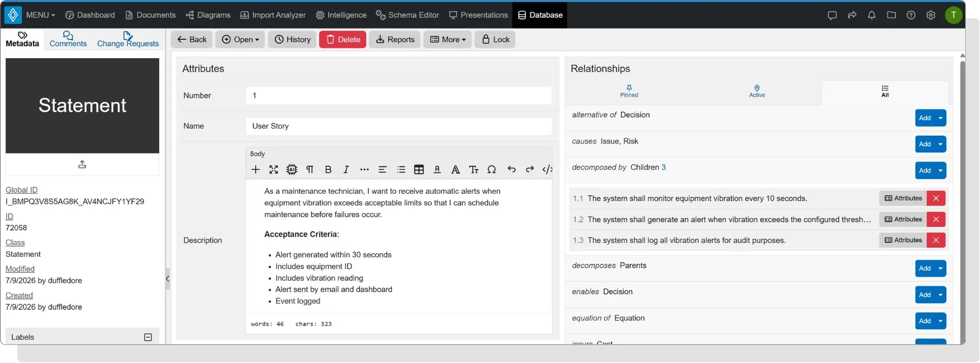
Task: Open the AI assistant chip icon
Action: [291, 170]
